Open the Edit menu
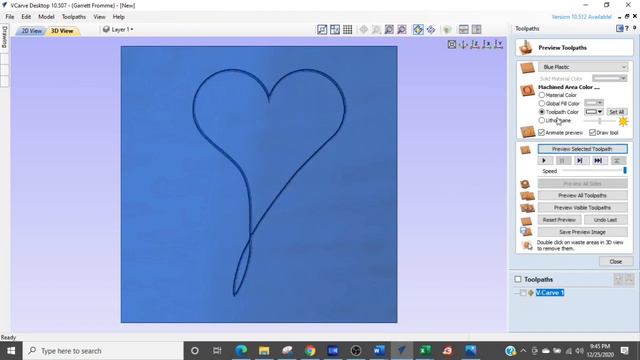640x360 pixels. [x=26, y=17]
